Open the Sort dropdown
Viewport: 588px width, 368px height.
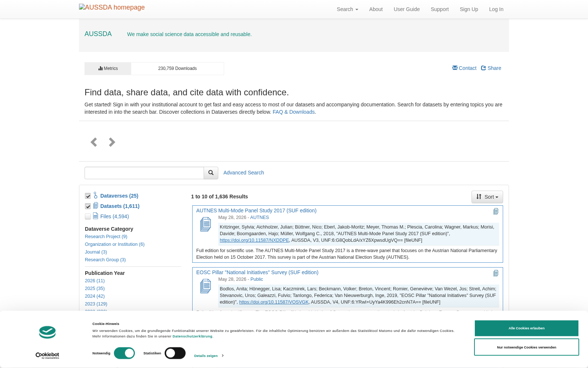click(487, 197)
